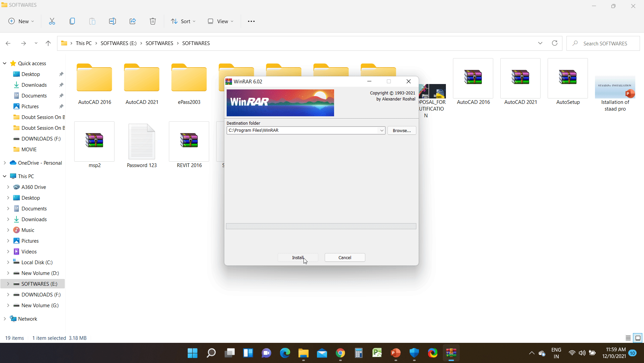Open Google Chrome from taskbar
Viewport: 644px width, 363px height.
[340, 353]
